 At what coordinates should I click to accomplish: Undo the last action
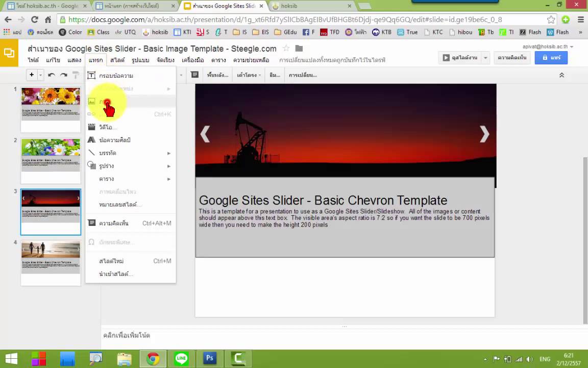pos(52,75)
